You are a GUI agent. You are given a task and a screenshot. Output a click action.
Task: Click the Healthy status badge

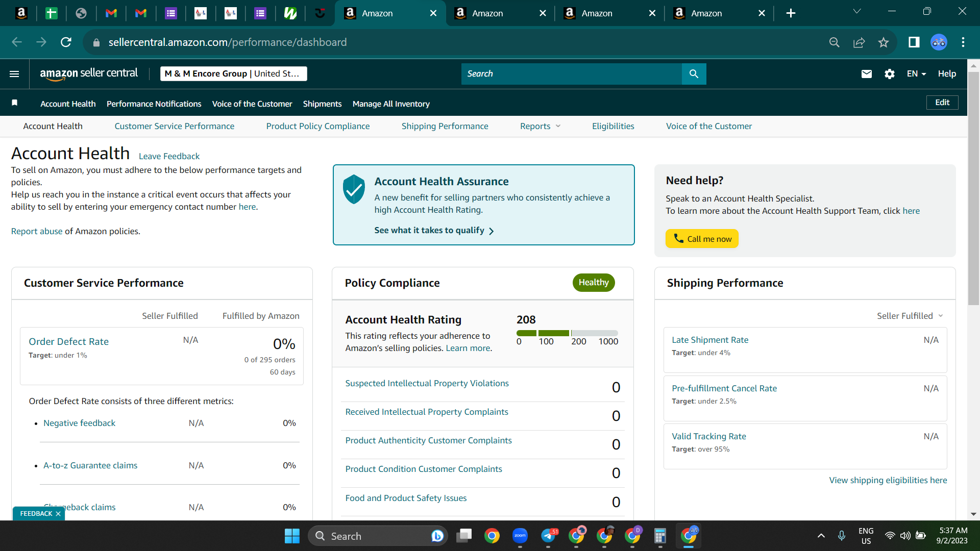pos(594,283)
